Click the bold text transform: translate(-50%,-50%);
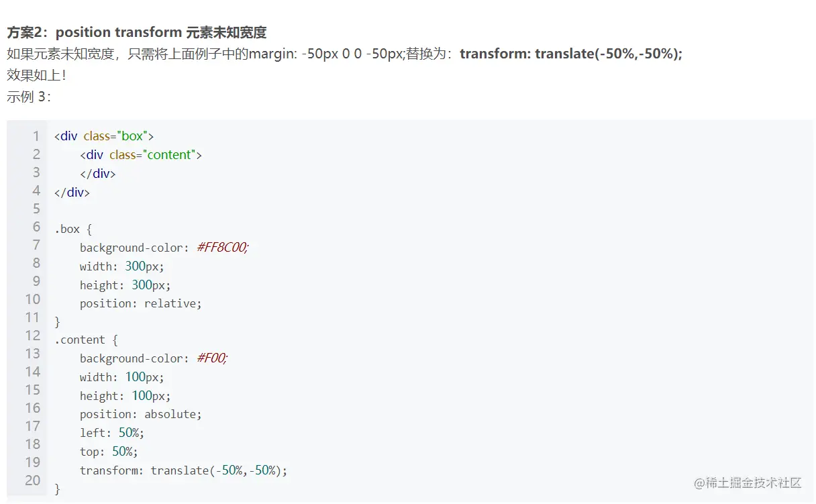 (571, 54)
